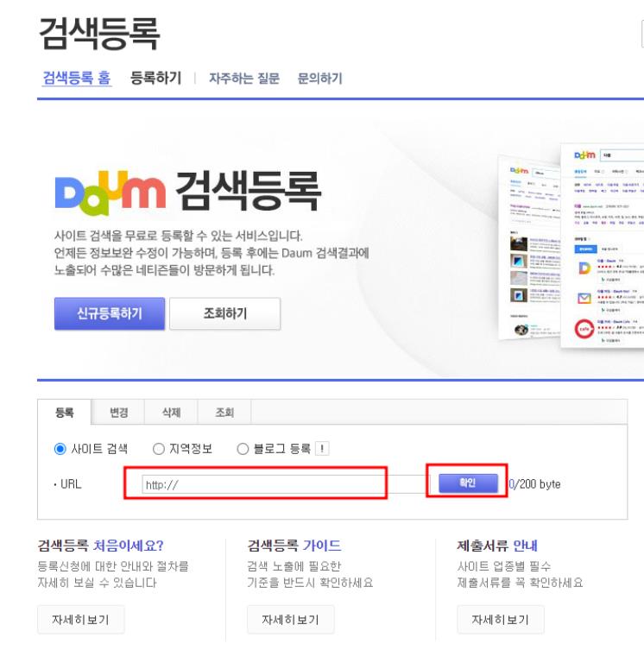Viewport: 644px width, 669px height.
Task: Select the 지역정보 radio button
Action: 158,449
